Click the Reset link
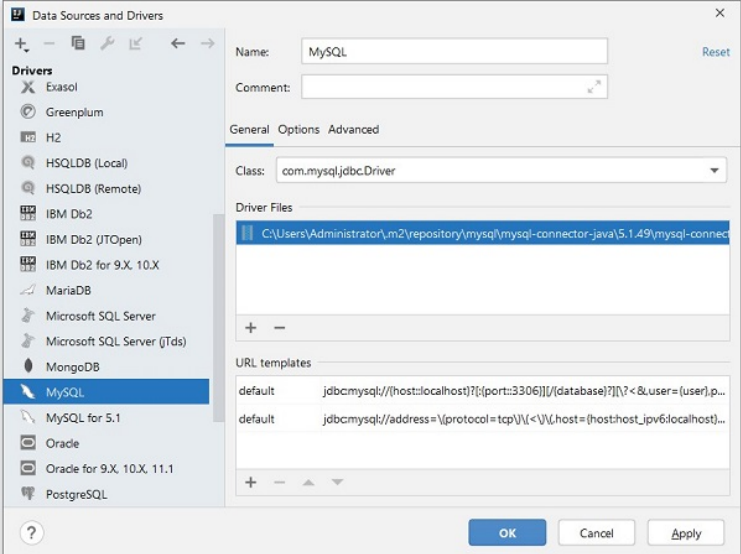Image resolution: width=741 pixels, height=554 pixels. (x=715, y=52)
